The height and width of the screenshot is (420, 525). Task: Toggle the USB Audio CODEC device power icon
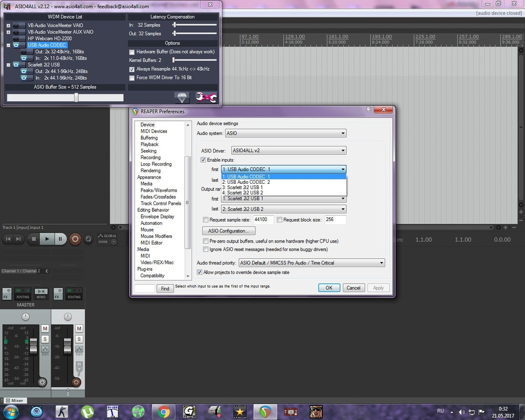(x=16, y=45)
